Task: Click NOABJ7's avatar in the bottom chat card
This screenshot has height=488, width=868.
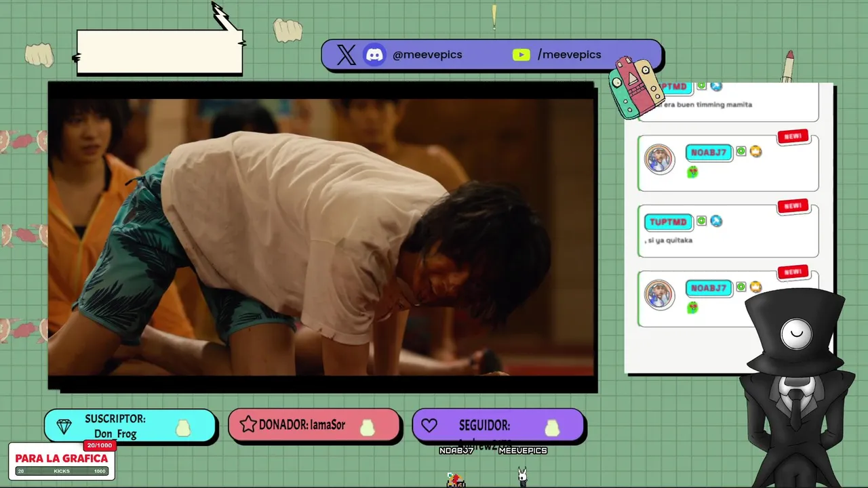Action: tap(659, 296)
